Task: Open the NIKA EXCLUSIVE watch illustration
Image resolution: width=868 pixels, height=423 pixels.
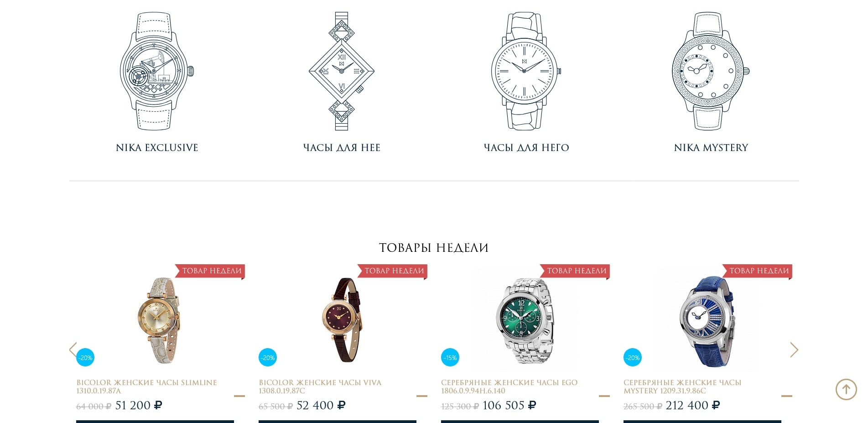Action: point(157,71)
